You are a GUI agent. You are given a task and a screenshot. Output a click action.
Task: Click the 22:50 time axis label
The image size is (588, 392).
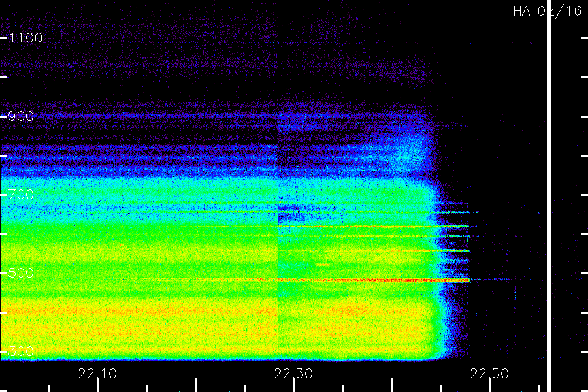pos(489,374)
